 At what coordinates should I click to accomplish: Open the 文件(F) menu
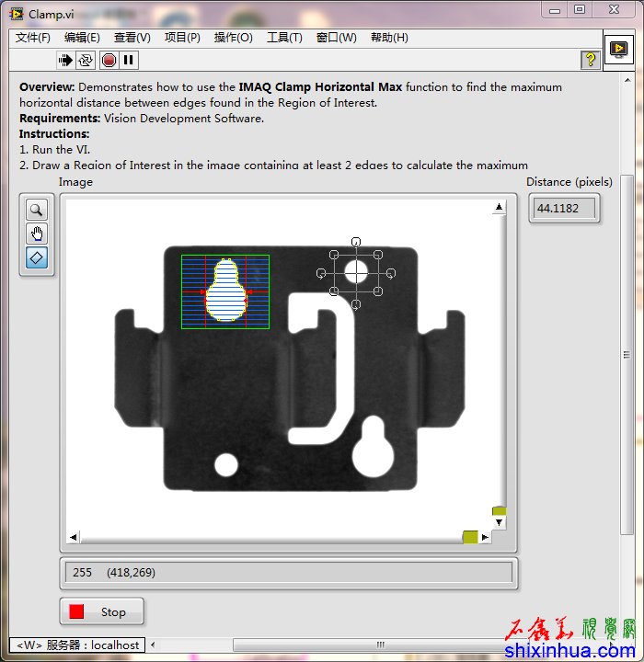pos(33,38)
